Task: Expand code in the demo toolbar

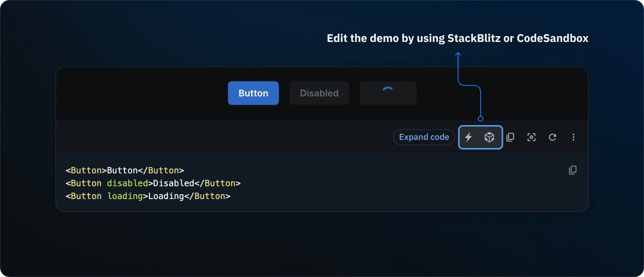Action: pos(424,137)
